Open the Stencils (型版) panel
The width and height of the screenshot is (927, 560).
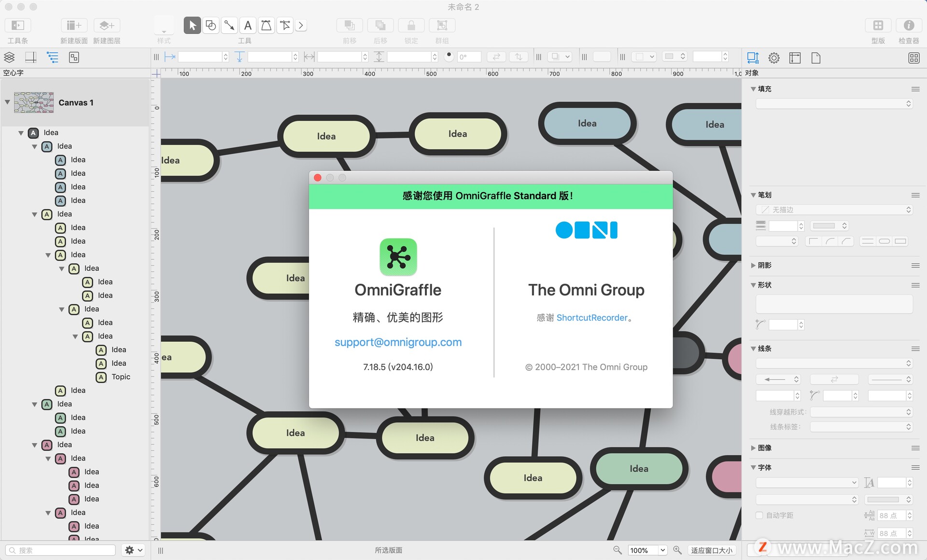[x=878, y=26]
